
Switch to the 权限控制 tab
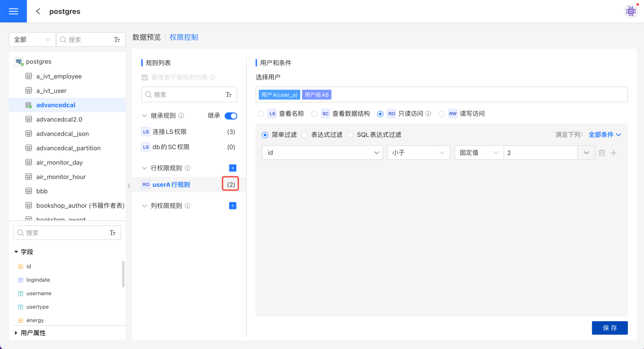click(x=184, y=37)
